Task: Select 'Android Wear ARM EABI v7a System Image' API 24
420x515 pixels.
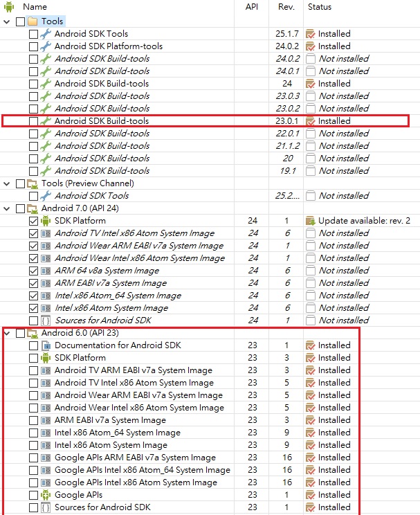Action: pos(139,246)
